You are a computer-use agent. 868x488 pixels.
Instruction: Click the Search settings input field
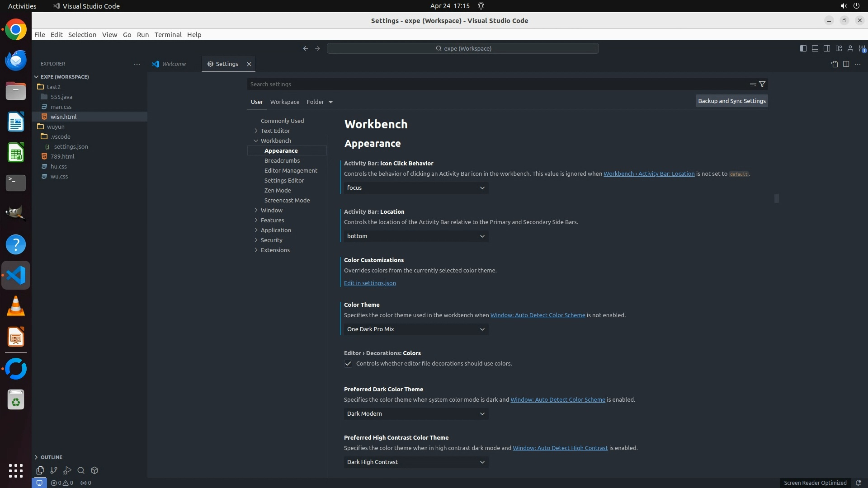click(x=497, y=84)
